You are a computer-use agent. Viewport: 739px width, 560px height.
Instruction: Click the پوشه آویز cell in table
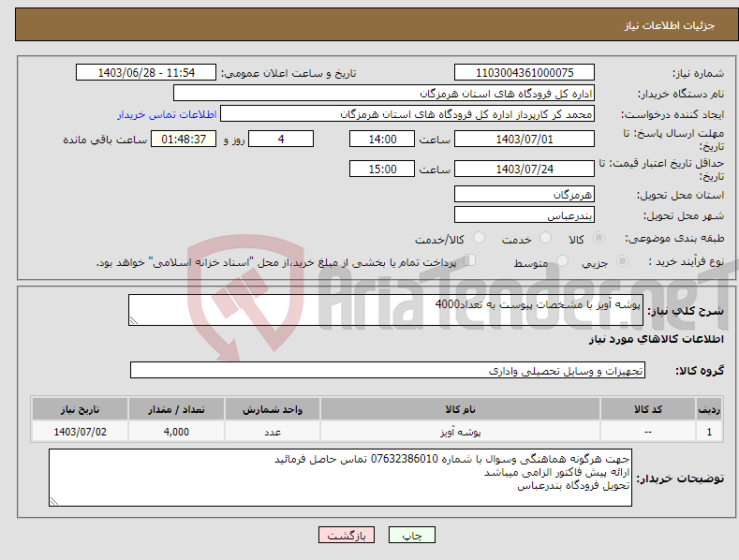460,432
